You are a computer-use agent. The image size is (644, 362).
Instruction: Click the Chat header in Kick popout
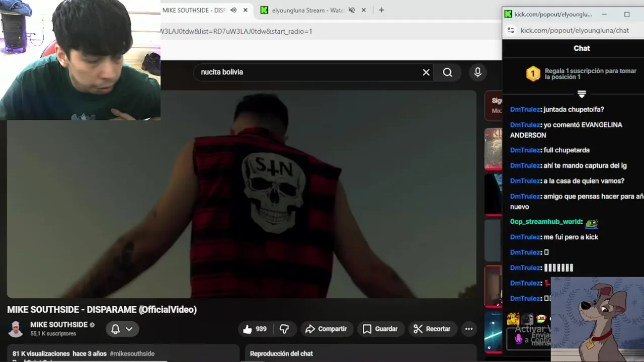[x=582, y=48]
